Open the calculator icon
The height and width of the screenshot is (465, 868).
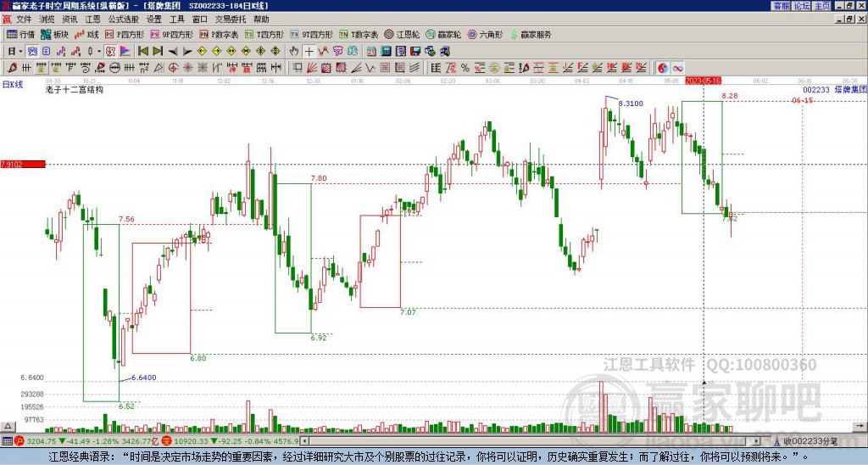pyautogui.click(x=386, y=52)
